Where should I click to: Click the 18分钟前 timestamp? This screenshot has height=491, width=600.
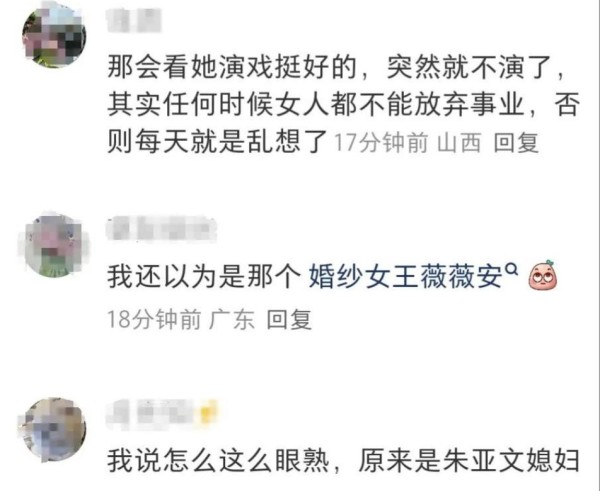pyautogui.click(x=154, y=320)
